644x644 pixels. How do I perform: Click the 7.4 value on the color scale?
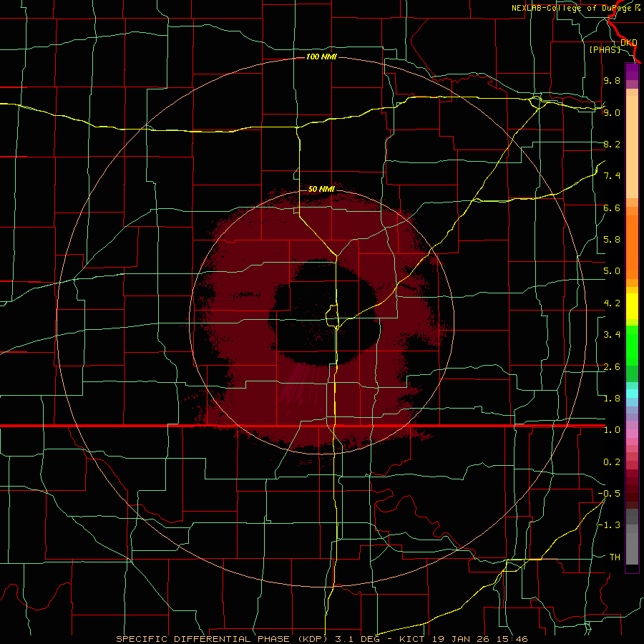point(612,176)
